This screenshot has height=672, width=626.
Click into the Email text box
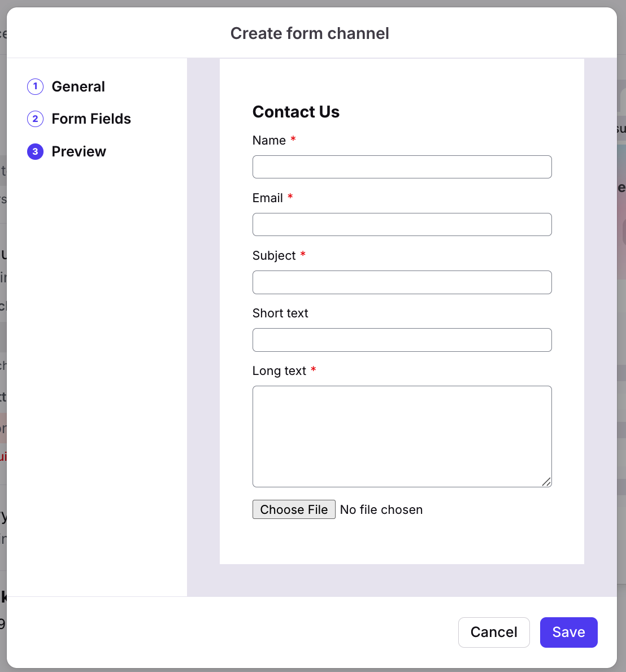click(x=402, y=225)
